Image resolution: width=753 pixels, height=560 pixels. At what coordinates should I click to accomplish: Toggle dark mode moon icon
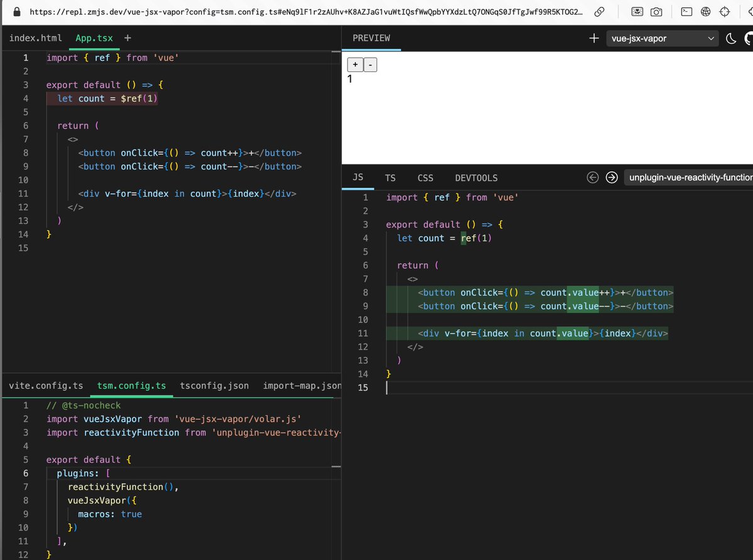730,38
